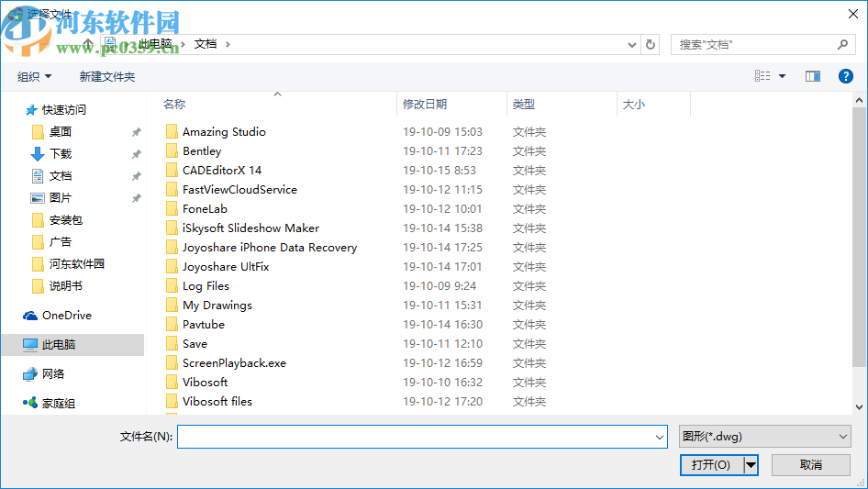Select ScreenPlayback.exe folder name
The height and width of the screenshot is (489, 868).
tap(234, 363)
